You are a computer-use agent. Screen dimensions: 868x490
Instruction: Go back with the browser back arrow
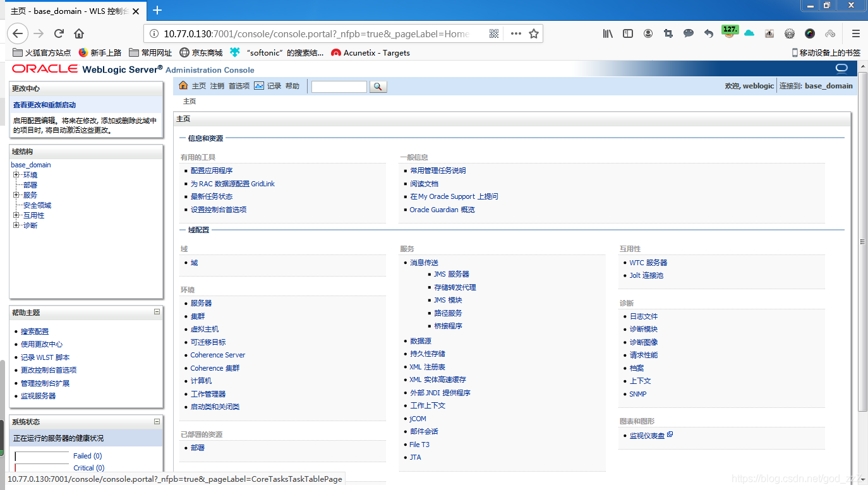[17, 33]
